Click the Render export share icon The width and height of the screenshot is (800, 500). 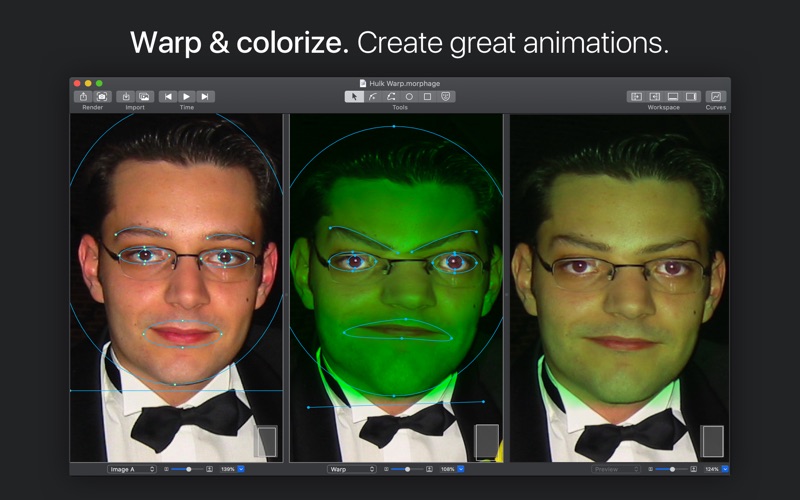(x=83, y=97)
